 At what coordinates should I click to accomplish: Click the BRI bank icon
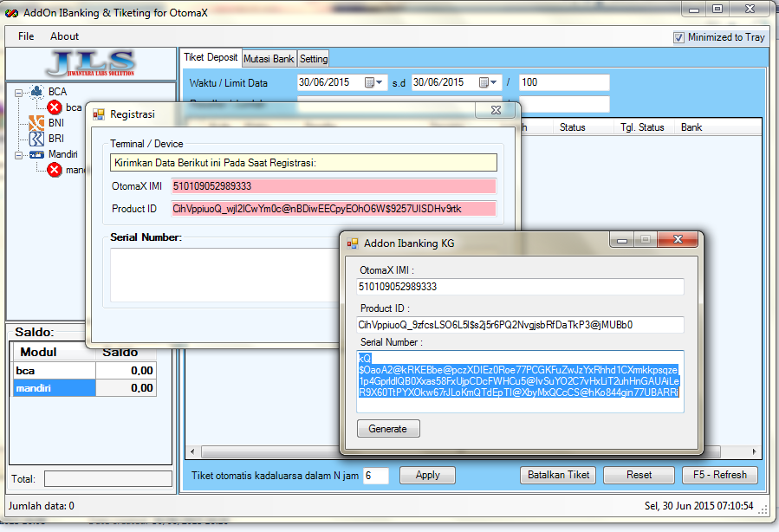click(36, 139)
